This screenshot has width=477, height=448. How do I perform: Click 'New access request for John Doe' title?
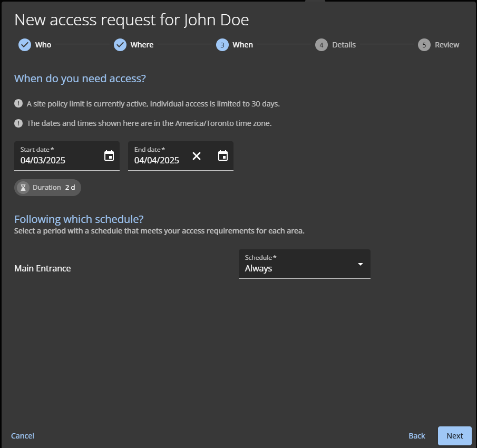coord(132,20)
